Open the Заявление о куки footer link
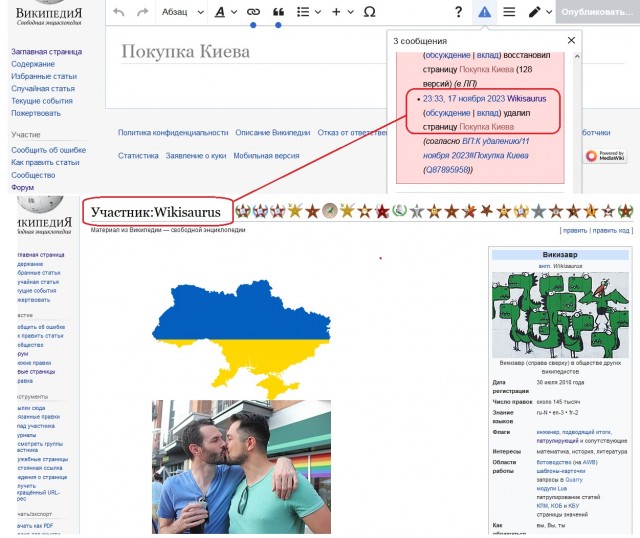This screenshot has width=640, height=538. pyautogui.click(x=196, y=156)
